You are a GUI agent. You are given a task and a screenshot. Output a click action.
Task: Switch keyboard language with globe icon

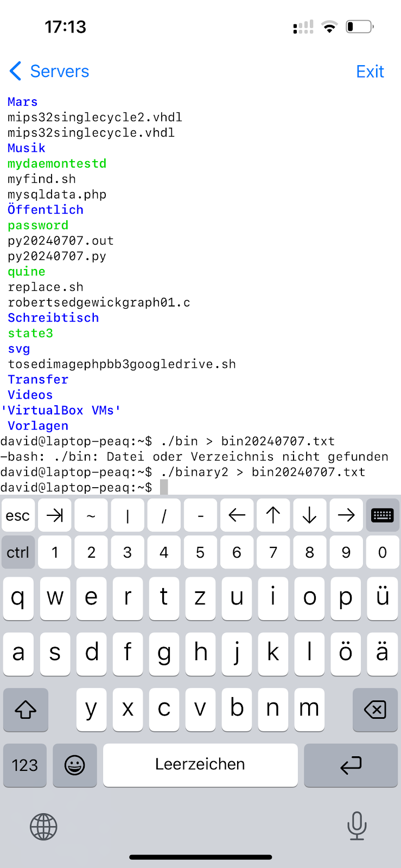[43, 827]
